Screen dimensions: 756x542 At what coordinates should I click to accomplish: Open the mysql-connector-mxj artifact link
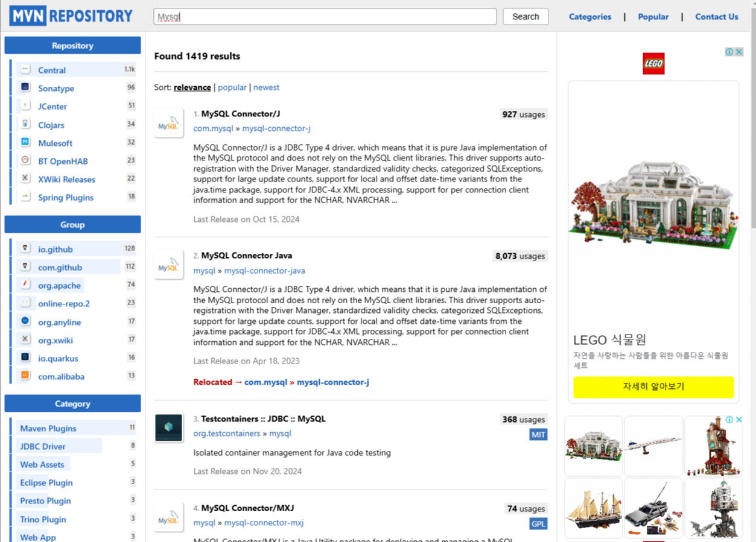pos(264,523)
